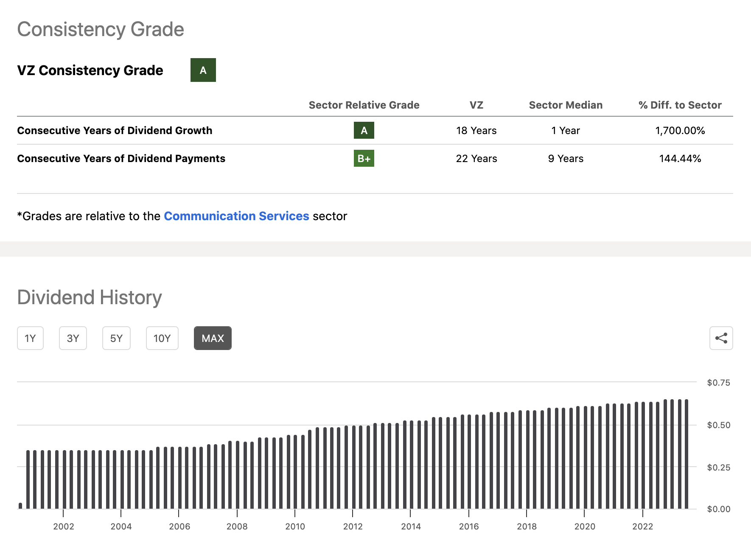Click the Consecutive Years of Dividend Growth label
Screen dimensions: 751x560
115,130
